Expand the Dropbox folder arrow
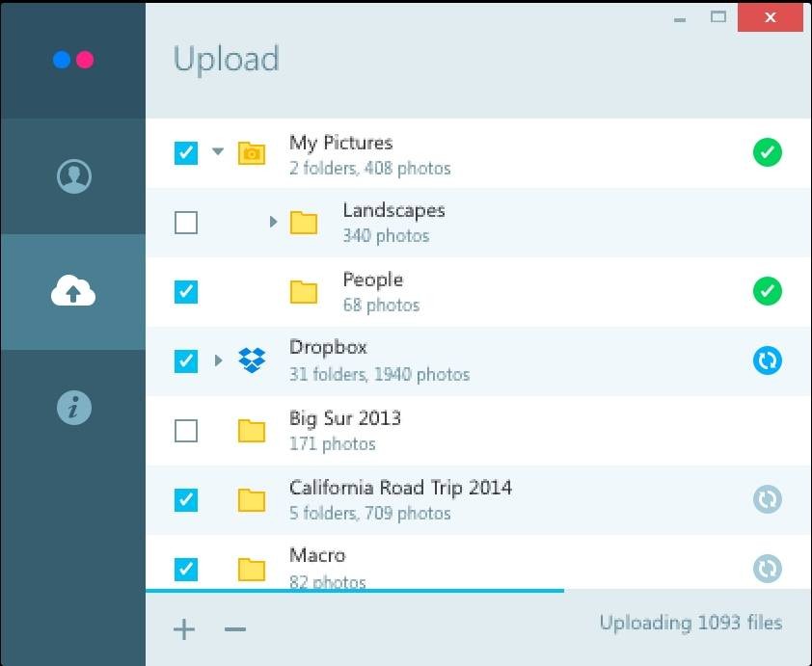Viewport: 812px width, 666px height. pyautogui.click(x=218, y=360)
